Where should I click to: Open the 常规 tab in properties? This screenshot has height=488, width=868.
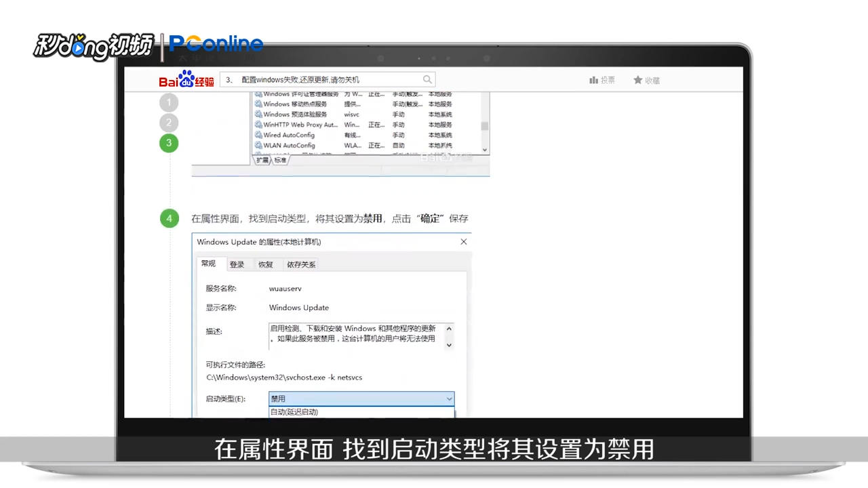click(x=208, y=264)
